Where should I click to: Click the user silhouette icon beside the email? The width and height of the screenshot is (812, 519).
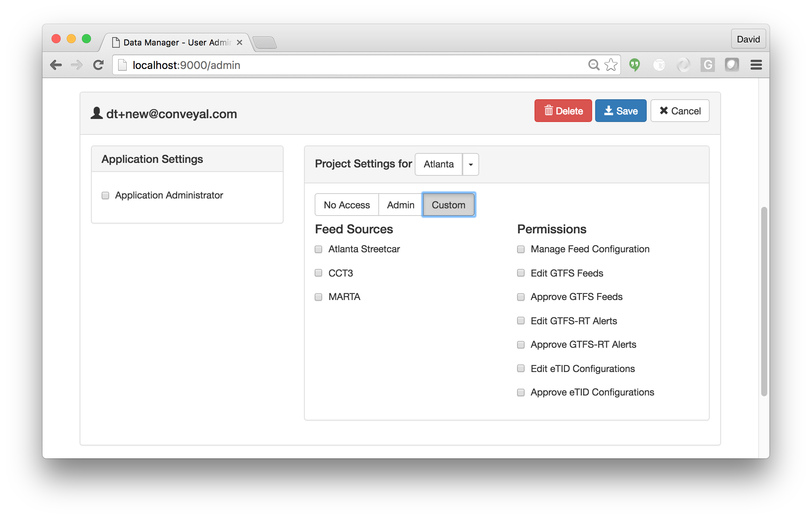coord(97,113)
